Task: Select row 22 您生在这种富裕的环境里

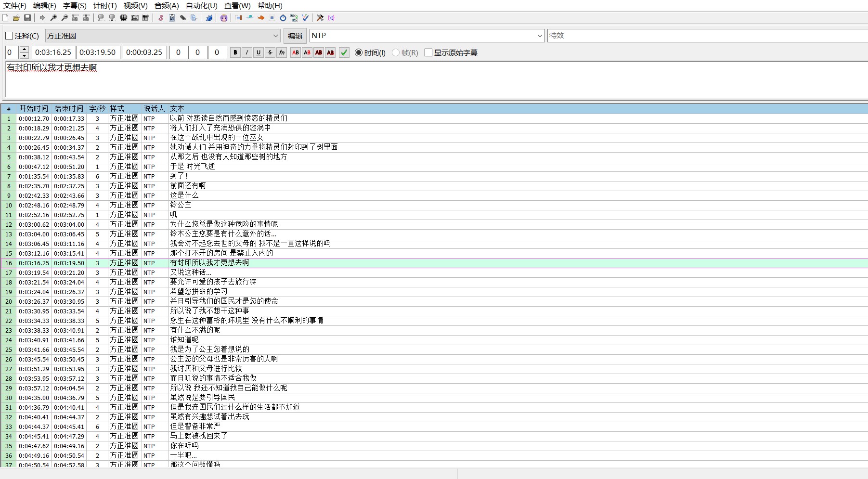Action: click(434, 321)
